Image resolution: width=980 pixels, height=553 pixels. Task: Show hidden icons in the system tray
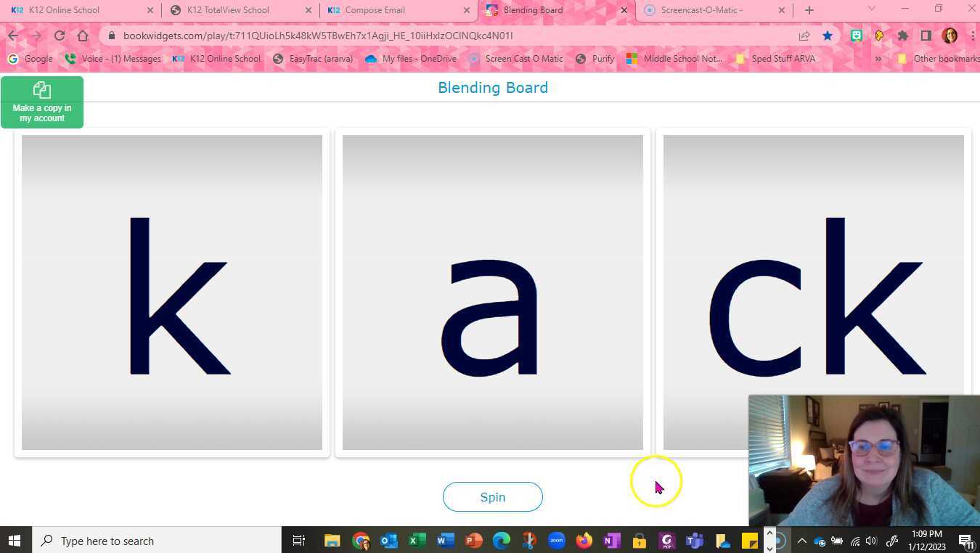tap(801, 541)
